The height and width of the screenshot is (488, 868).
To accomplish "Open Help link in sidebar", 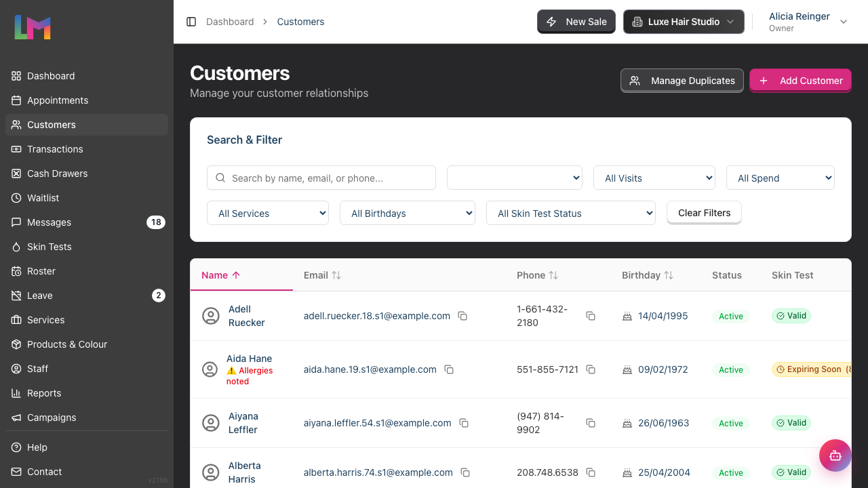I will pyautogui.click(x=87, y=447).
